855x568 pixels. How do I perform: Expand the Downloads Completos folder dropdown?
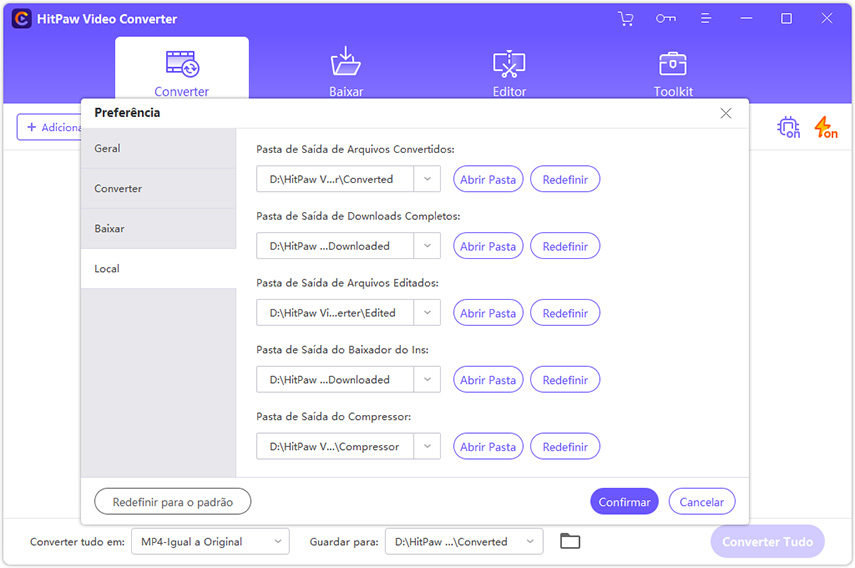[427, 246]
